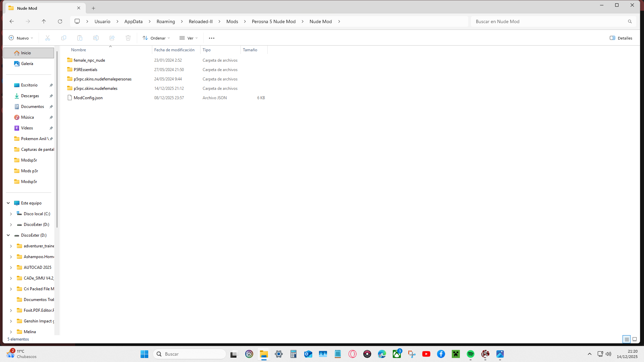Image resolution: width=644 pixels, height=362 pixels.
Task: Open the volume control in system tray
Action: 608,354
